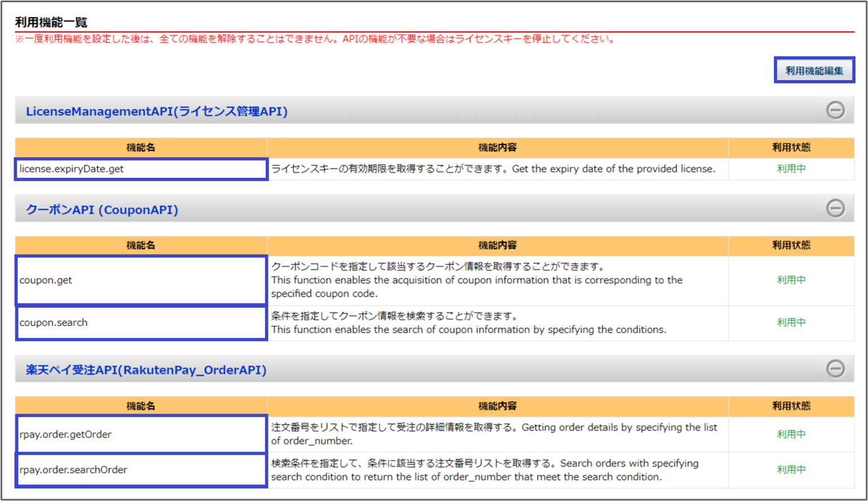Viewport: 868px width, 501px height.
Task: Click 利用中 status for rpay.order.searchOrder
Action: [x=791, y=469]
